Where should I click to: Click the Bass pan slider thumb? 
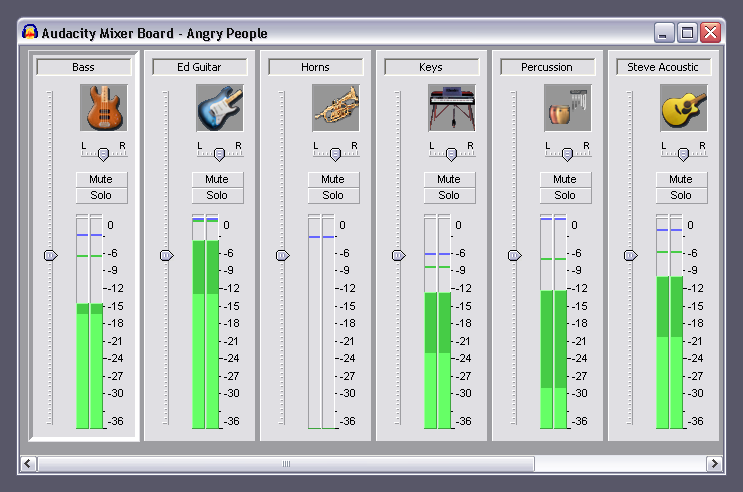point(103,154)
